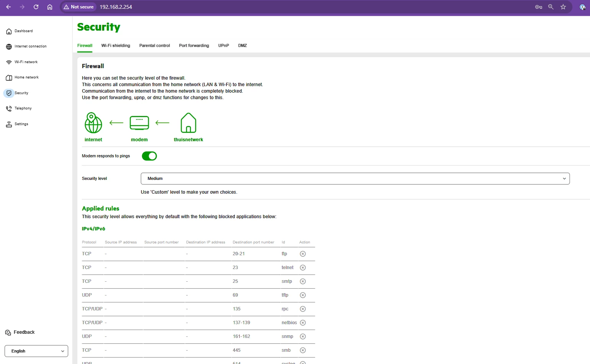Open the browser profile icon
The width and height of the screenshot is (590, 364).
(582, 7)
